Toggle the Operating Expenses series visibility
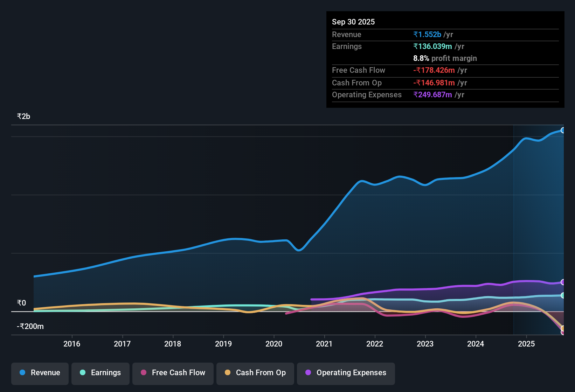This screenshot has height=392, width=575. 346,373
